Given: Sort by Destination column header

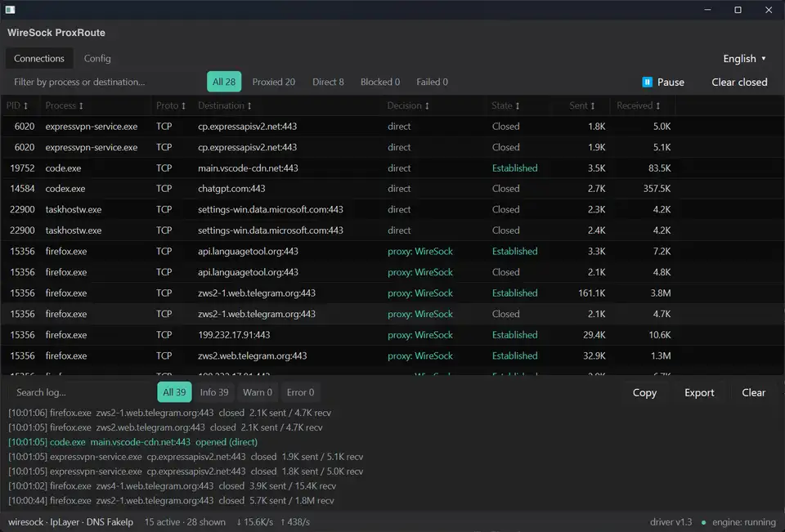Looking at the screenshot, I should (225, 105).
